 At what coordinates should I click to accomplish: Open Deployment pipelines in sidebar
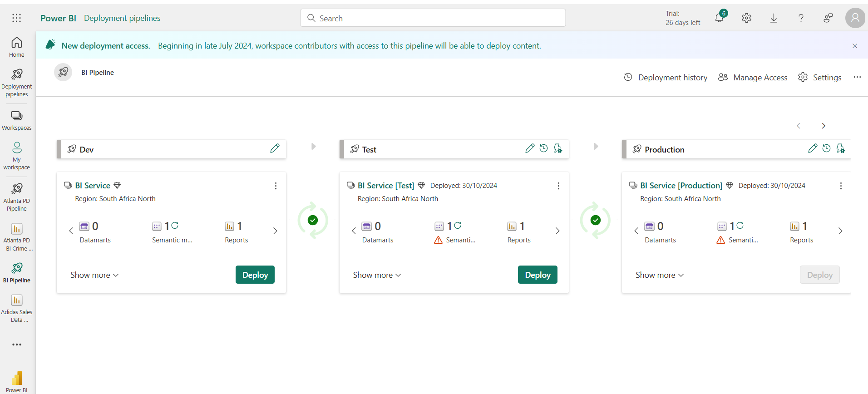17,83
